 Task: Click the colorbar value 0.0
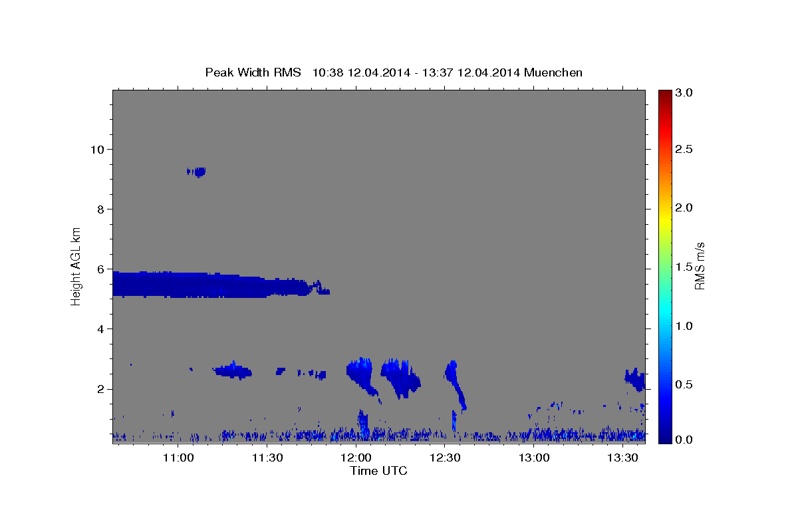click(x=684, y=440)
